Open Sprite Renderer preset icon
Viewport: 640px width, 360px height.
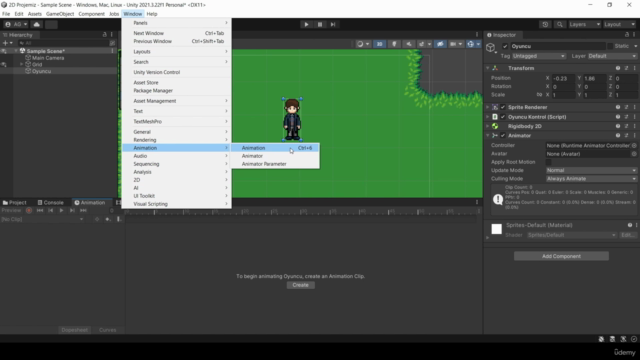[627, 107]
